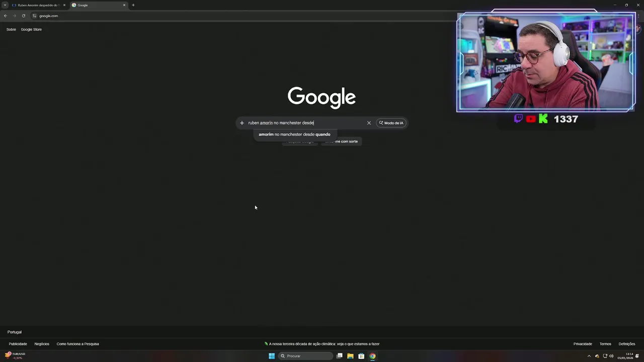The width and height of the screenshot is (644, 362).
Task: Open the Windows Start menu
Action: [272, 356]
